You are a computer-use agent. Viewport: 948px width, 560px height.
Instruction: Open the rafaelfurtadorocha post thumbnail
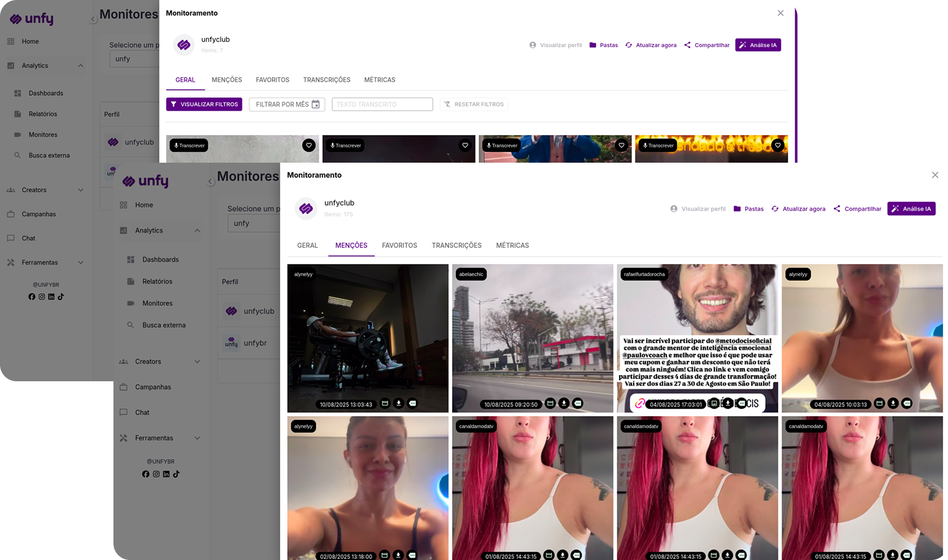tap(697, 338)
